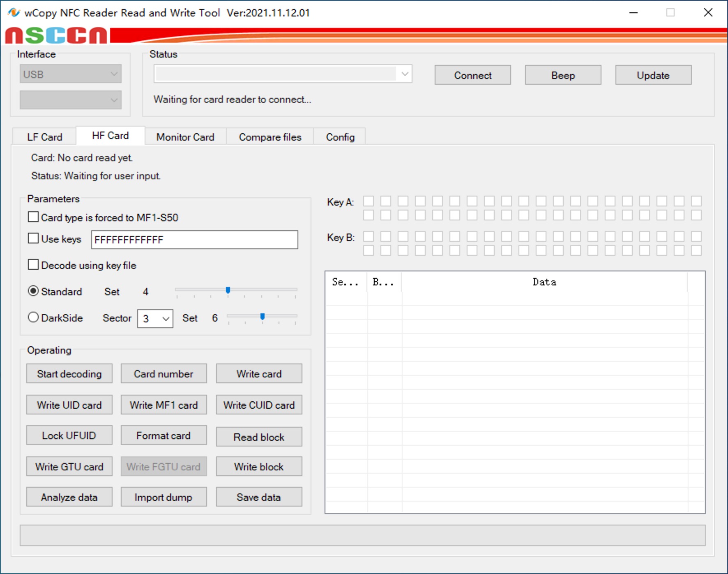This screenshot has width=728, height=574.
Task: Tick the 'Use keys' checkbox
Action: click(x=33, y=238)
